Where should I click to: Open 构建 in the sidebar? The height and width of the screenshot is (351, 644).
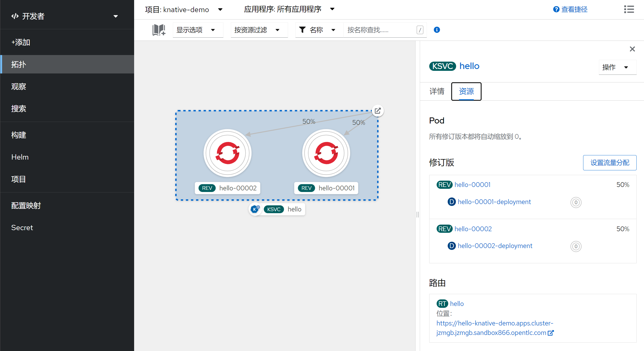tap(67, 135)
